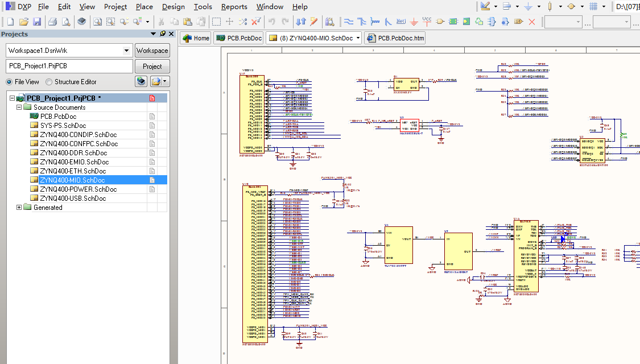This screenshot has height=364, width=640.
Task: Switch to the PCB.PcbDoc tab
Action: [x=239, y=38]
